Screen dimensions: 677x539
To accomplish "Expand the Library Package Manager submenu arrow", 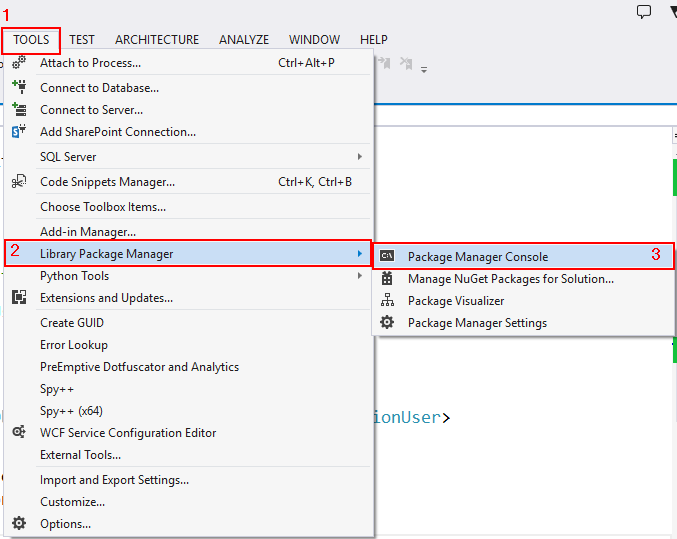I will [x=360, y=254].
